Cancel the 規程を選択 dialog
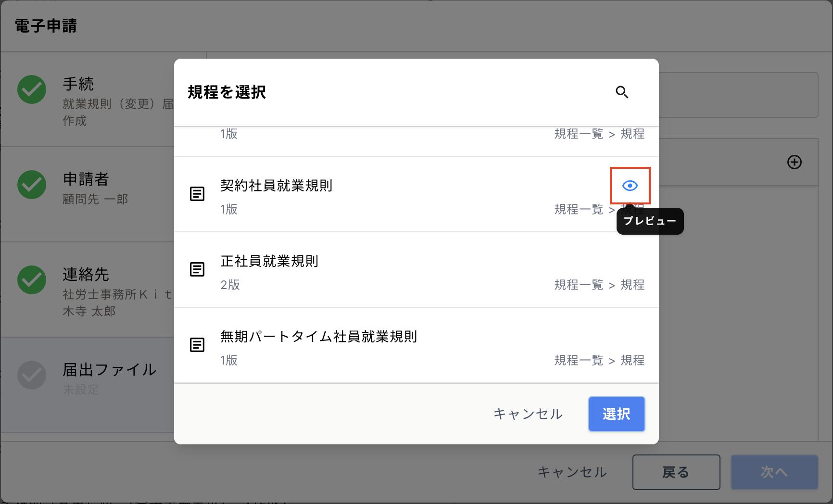Viewport: 833px width, 504px height. pyautogui.click(x=528, y=414)
